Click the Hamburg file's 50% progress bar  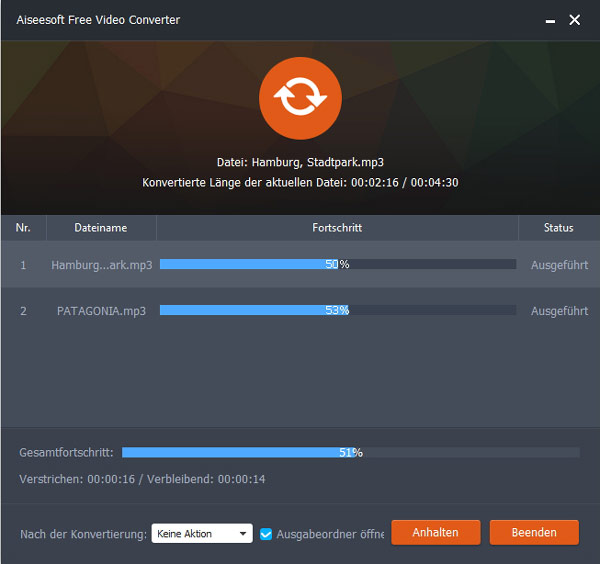[337, 265]
